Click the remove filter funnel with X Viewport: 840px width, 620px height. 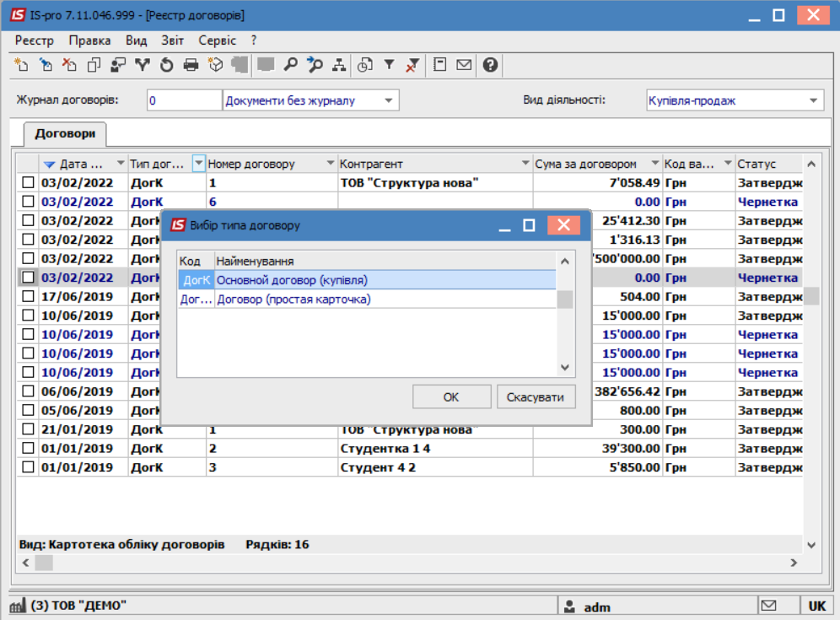412,65
